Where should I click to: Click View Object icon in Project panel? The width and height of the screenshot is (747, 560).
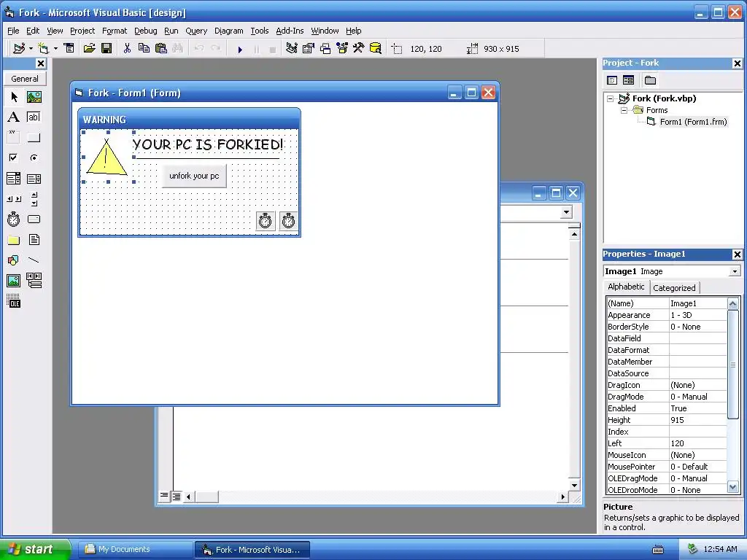(628, 80)
